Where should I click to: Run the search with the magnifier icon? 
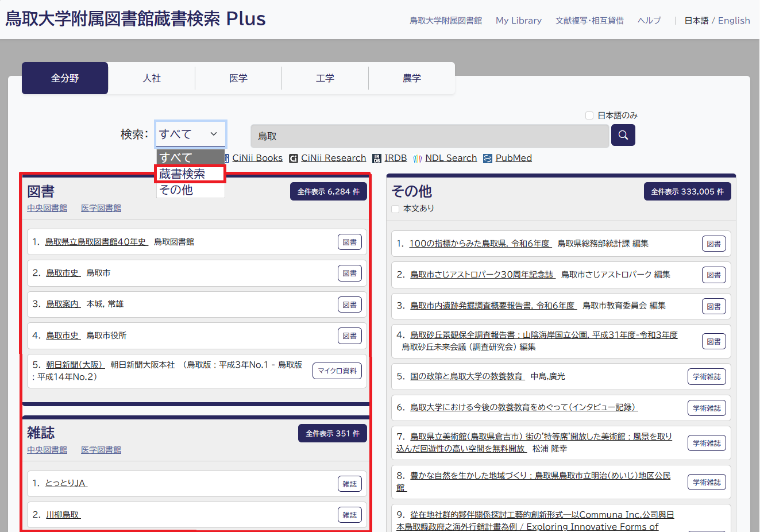coord(623,134)
